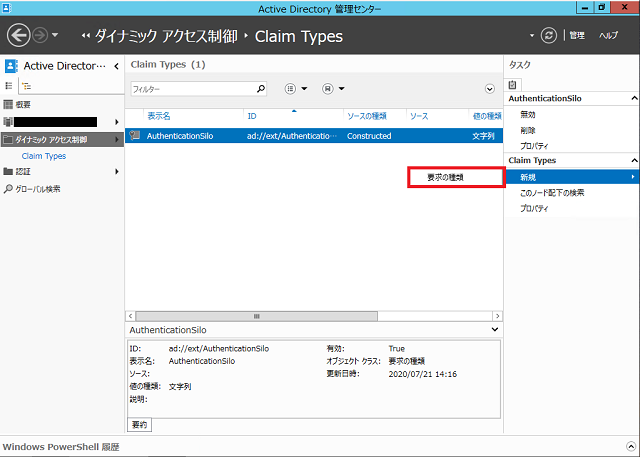The width and height of the screenshot is (640, 457).
Task: Open Claim Types in navigation tree
Action: click(x=44, y=156)
